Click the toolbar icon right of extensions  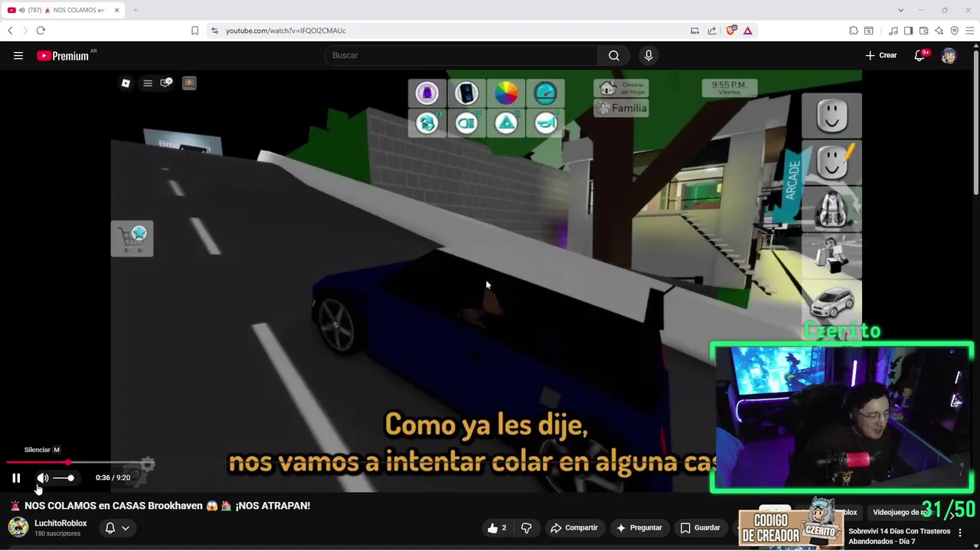pos(869,31)
